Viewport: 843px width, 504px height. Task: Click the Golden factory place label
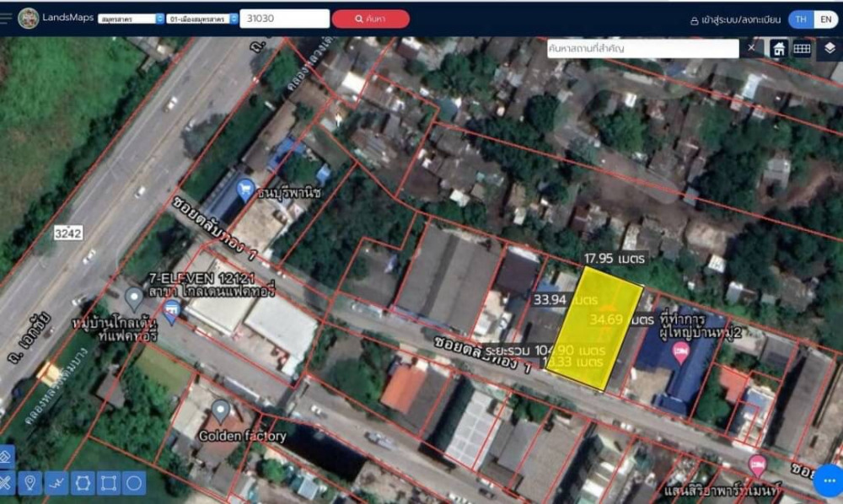243,436
